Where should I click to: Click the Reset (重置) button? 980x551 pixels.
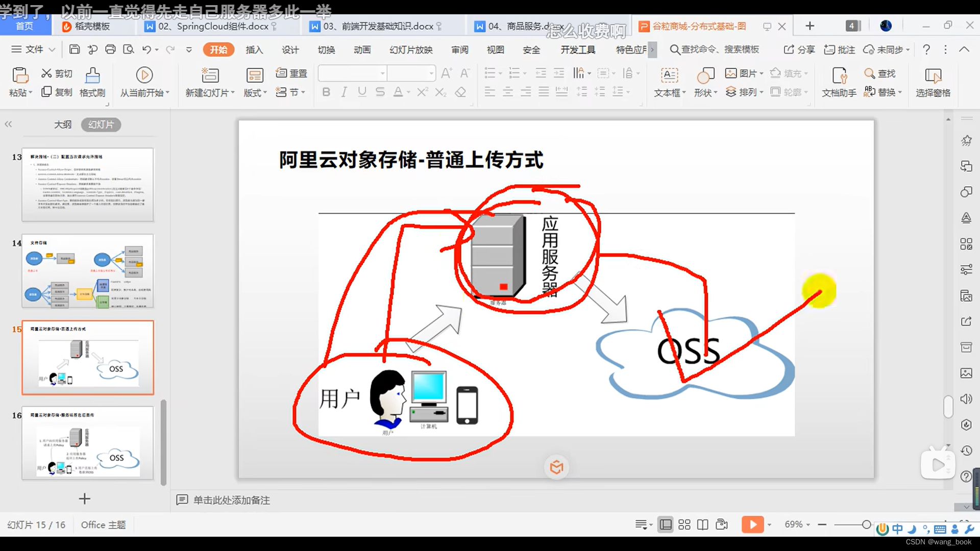pos(291,73)
